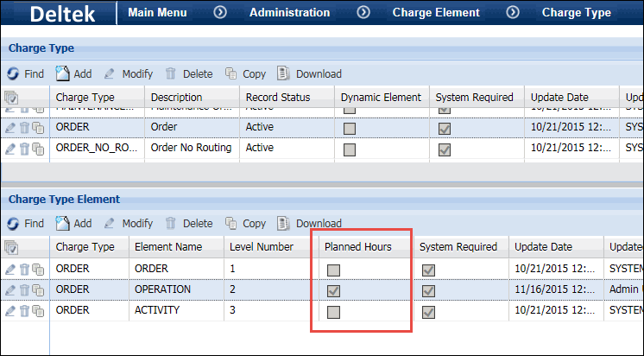Select the OPERATION element name cell
This screenshot has width=644, height=356.
pos(163,290)
